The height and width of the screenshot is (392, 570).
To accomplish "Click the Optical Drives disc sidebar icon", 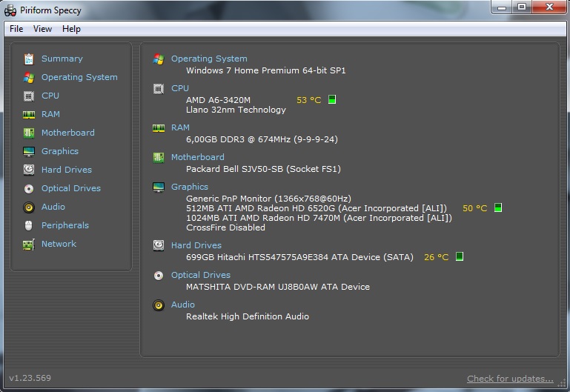I will point(29,188).
